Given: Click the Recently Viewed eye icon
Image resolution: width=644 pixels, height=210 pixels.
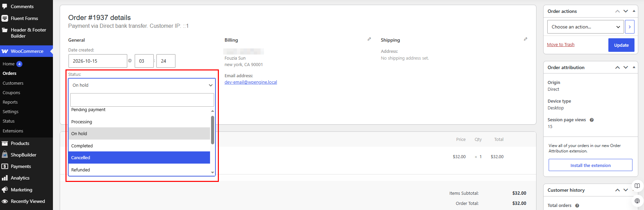Looking at the screenshot, I should point(5,201).
